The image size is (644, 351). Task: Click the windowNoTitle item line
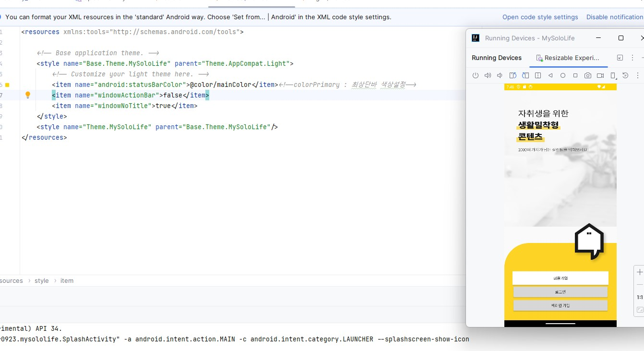pyautogui.click(x=125, y=106)
